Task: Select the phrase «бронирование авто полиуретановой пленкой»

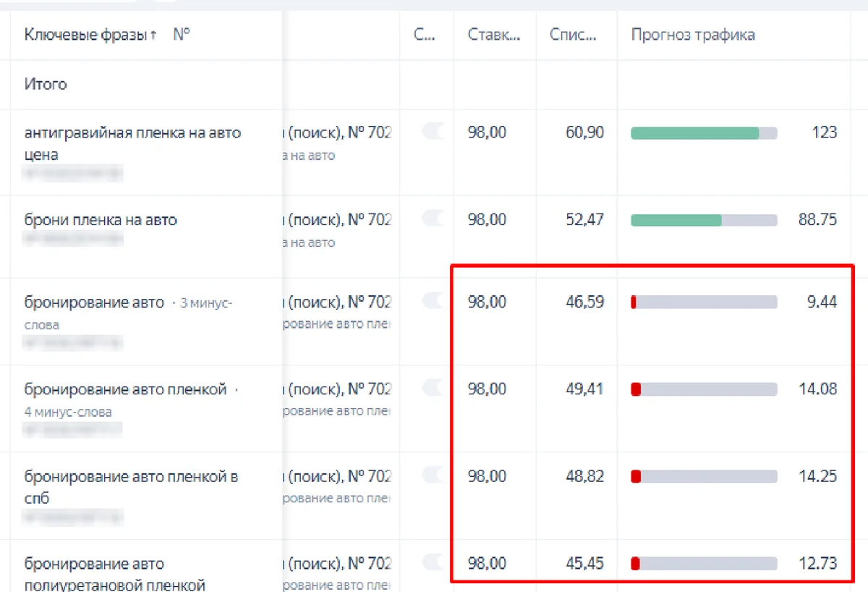Action: click(115, 574)
